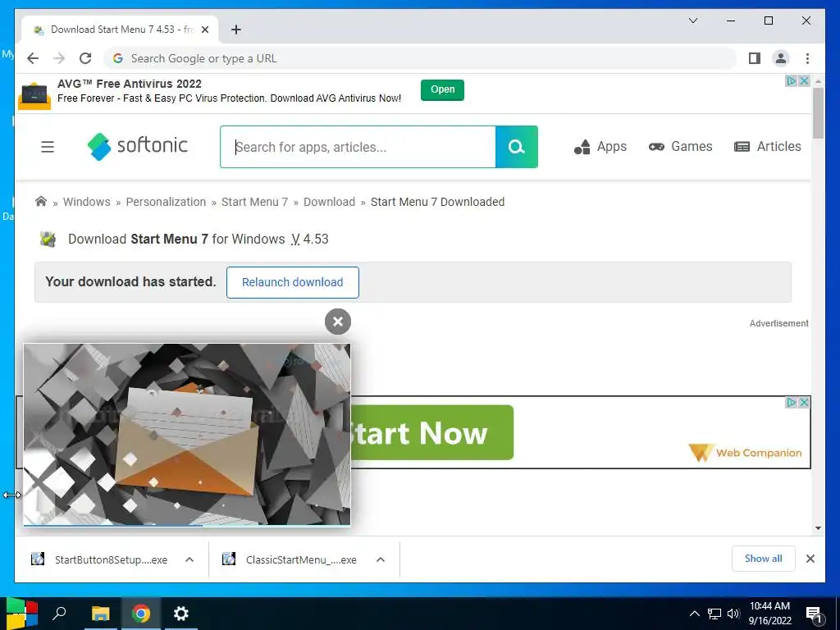The height and width of the screenshot is (630, 840).
Task: Click the floating video thumbnail
Action: [187, 435]
